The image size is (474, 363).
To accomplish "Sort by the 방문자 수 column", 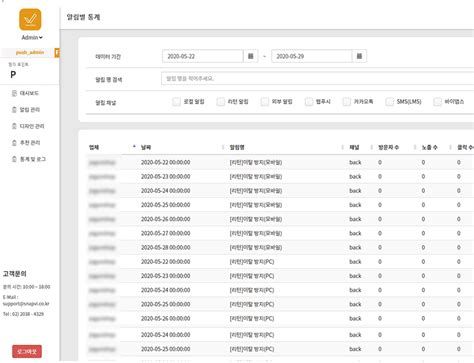I will click(x=388, y=147).
